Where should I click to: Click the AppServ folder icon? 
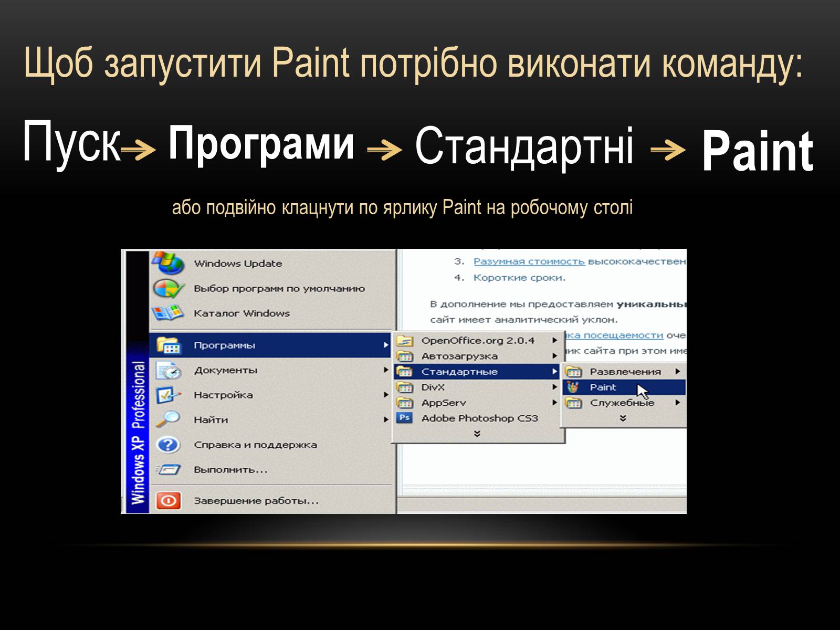[x=405, y=403]
